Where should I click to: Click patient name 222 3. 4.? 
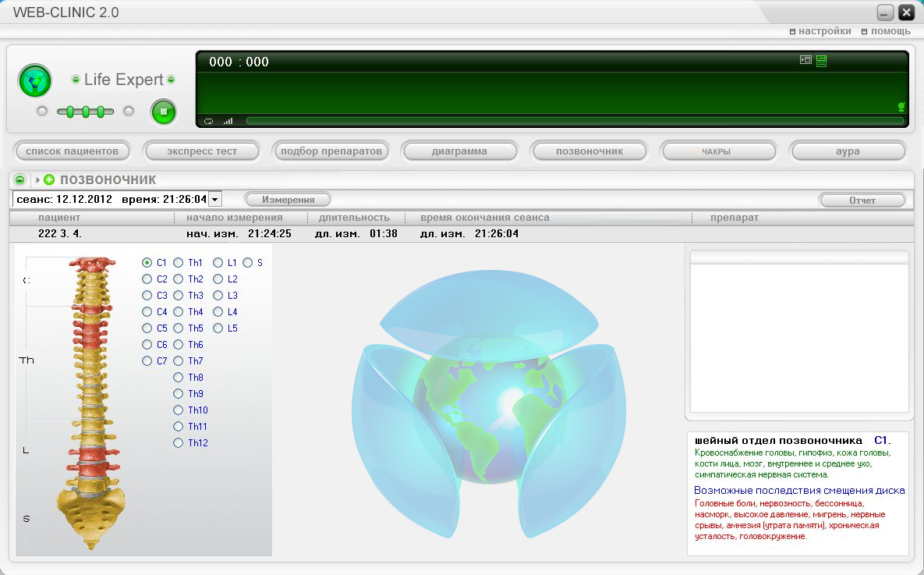[60, 233]
